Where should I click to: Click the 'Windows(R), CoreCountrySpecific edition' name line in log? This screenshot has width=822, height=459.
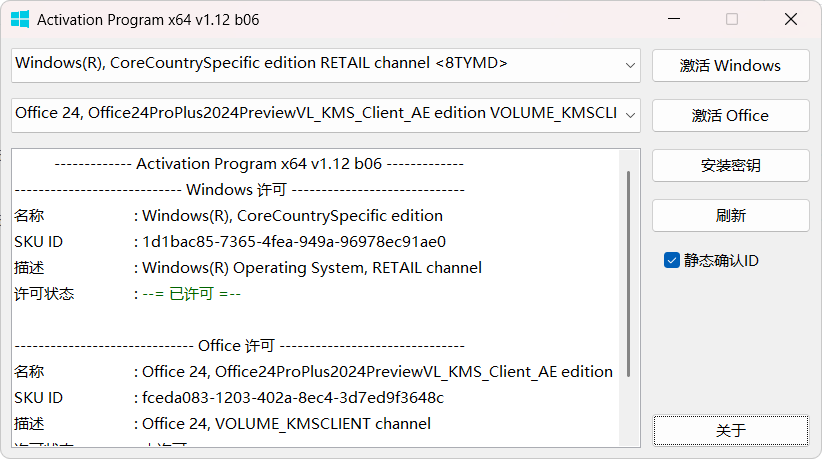pyautogui.click(x=293, y=215)
